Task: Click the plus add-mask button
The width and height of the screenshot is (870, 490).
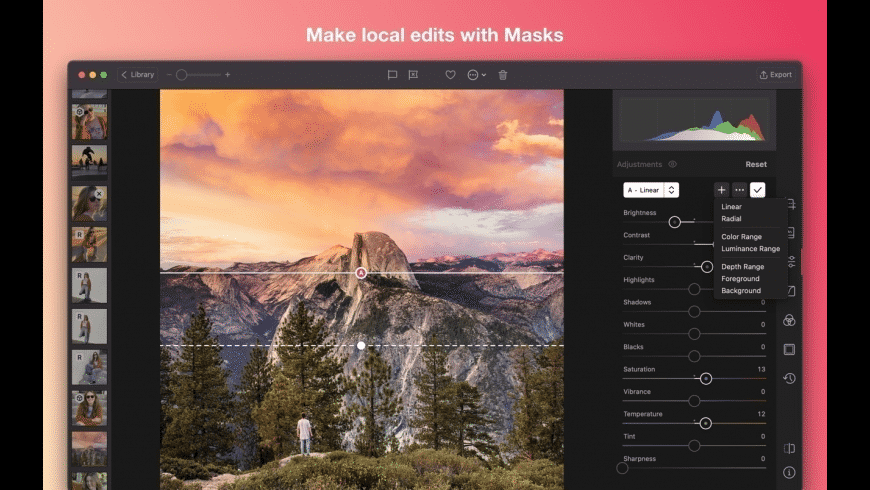Action: point(721,190)
